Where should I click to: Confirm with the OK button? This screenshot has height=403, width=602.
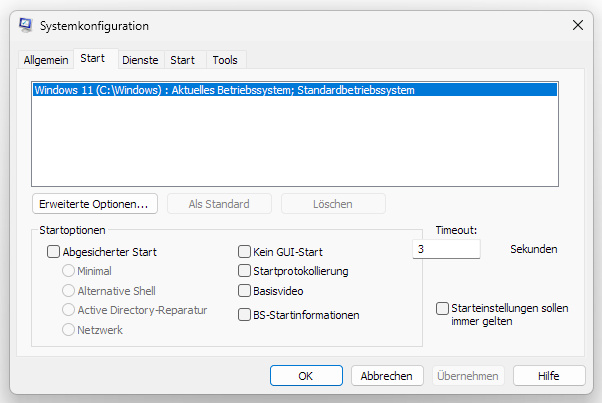point(306,376)
